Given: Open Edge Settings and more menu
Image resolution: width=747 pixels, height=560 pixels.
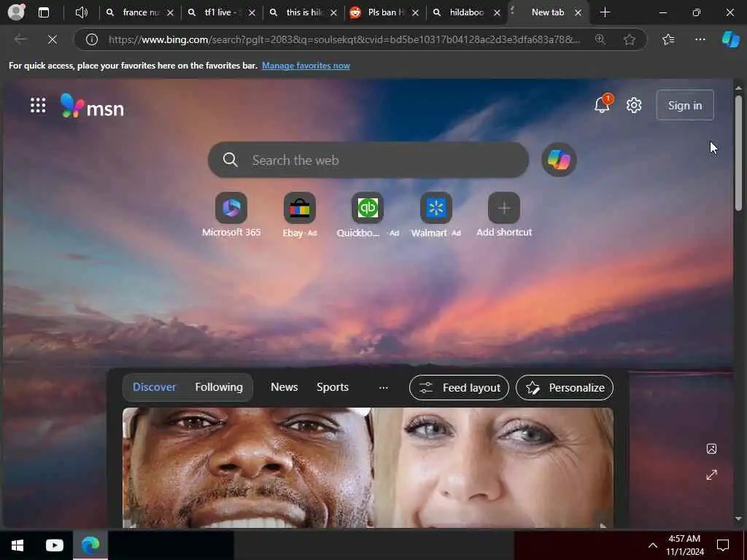Looking at the screenshot, I should click(x=700, y=39).
